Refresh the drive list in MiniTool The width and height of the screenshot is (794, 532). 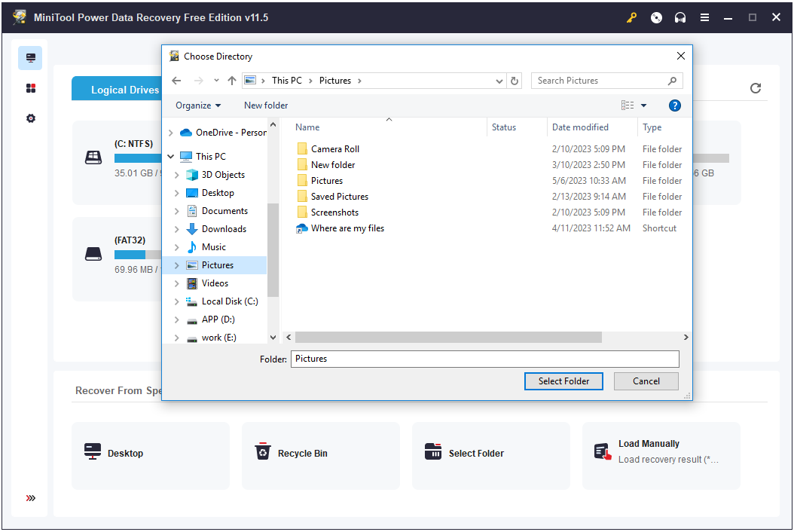tap(756, 88)
